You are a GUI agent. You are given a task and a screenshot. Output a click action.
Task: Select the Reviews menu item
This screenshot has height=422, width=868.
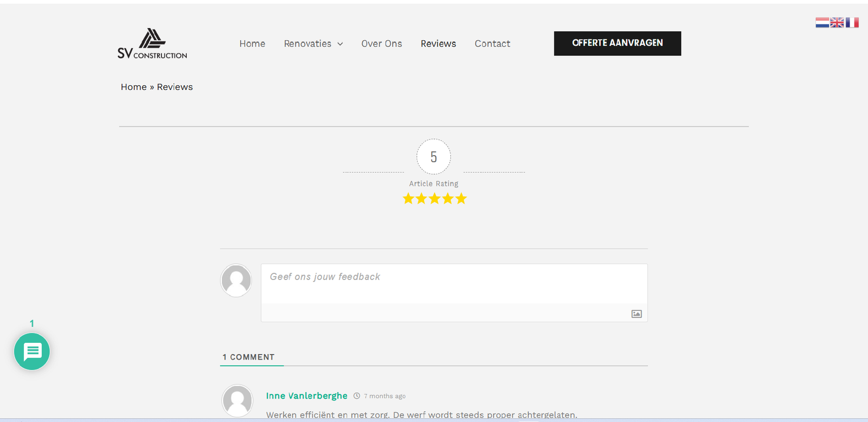click(438, 44)
